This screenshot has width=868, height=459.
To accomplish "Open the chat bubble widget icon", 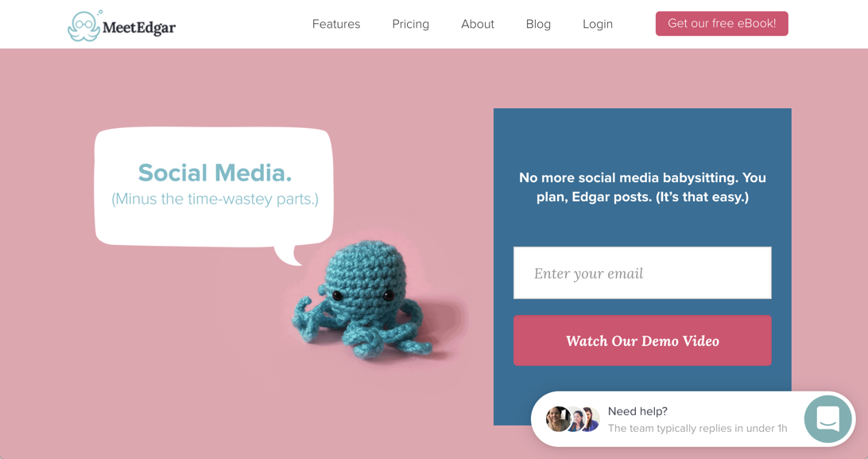I will [827, 419].
